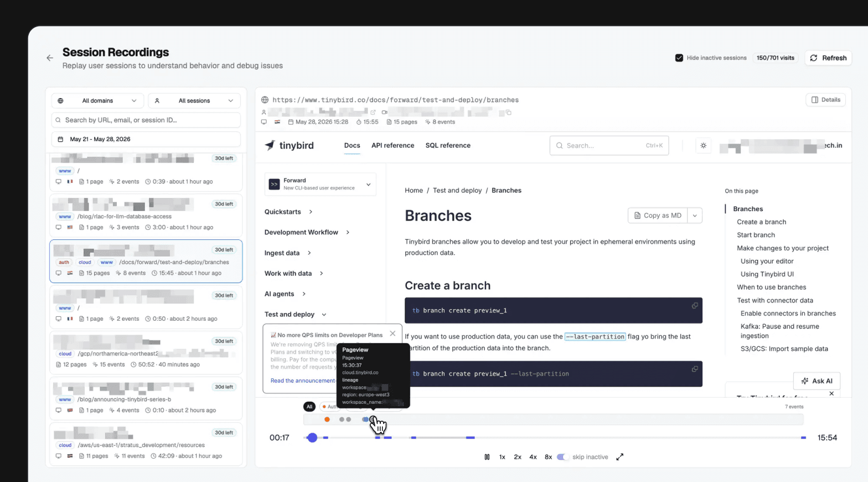Click the person icon in the All sessions filter

157,101
